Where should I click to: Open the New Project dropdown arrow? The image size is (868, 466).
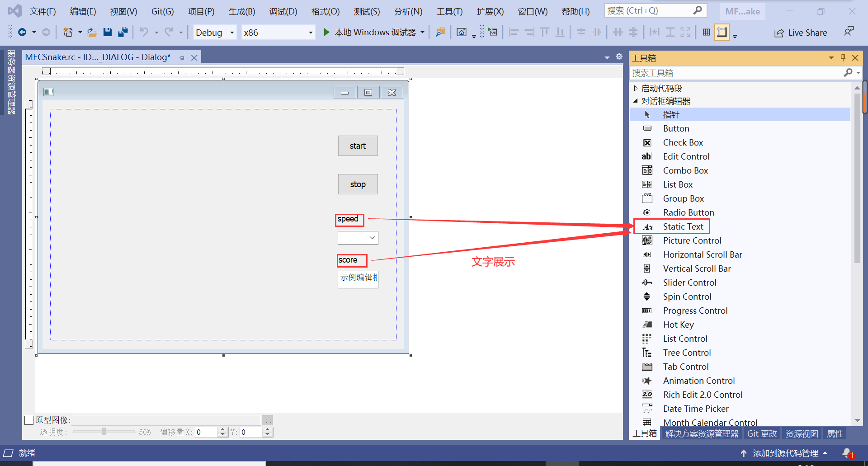[80, 33]
